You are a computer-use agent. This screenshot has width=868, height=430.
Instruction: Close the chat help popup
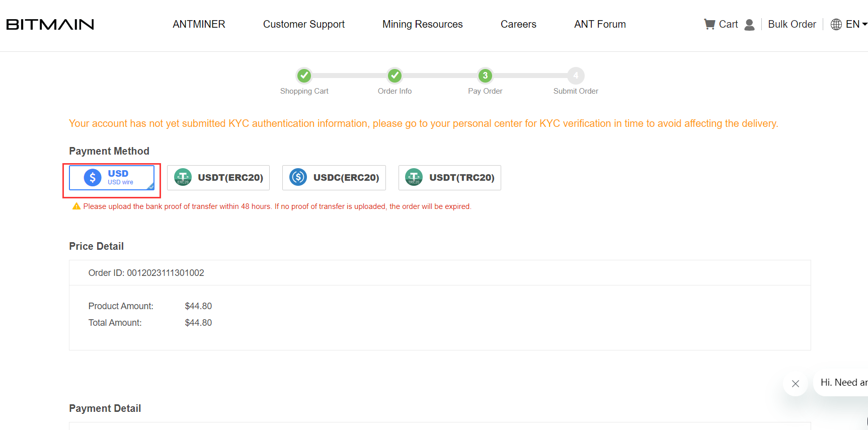point(796,384)
